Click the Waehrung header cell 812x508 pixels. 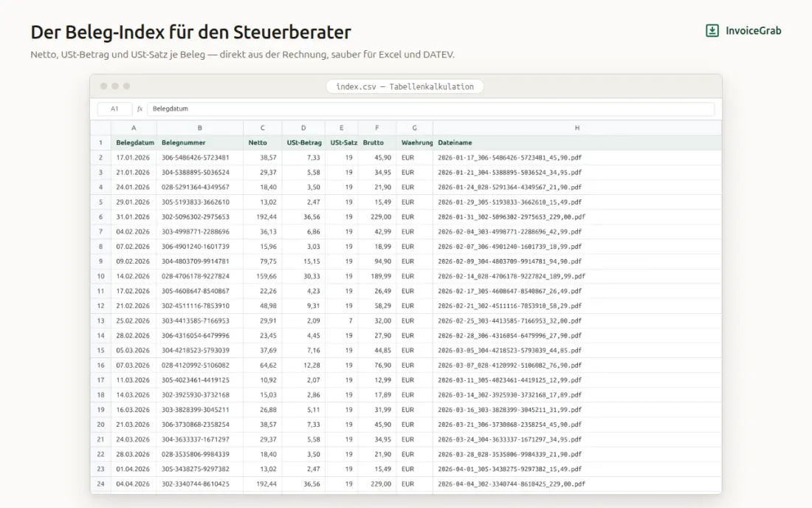414,143
